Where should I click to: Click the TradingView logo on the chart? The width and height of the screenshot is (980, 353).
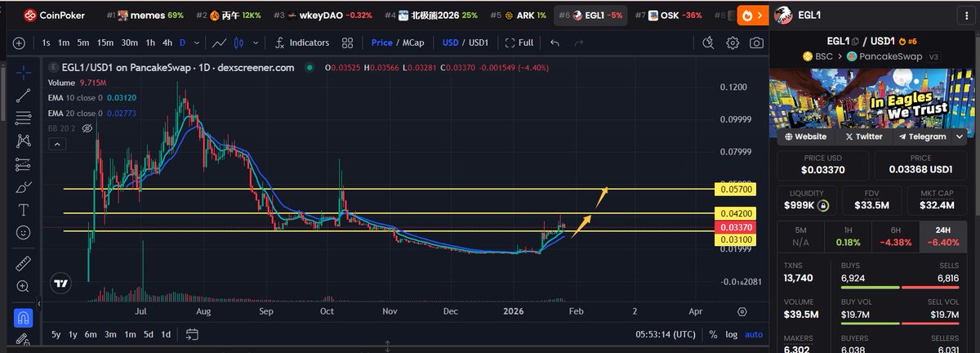[x=60, y=284]
